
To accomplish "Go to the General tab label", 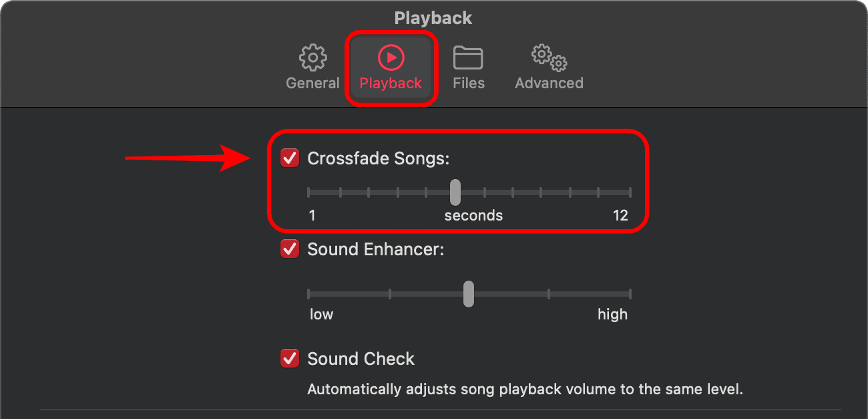I will click(312, 83).
